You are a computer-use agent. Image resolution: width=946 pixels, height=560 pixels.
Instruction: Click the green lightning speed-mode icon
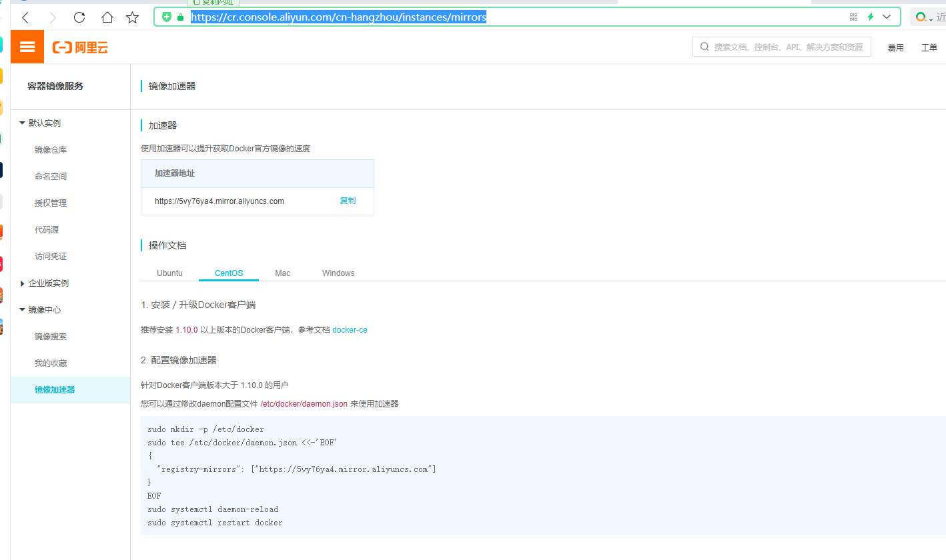click(x=870, y=17)
